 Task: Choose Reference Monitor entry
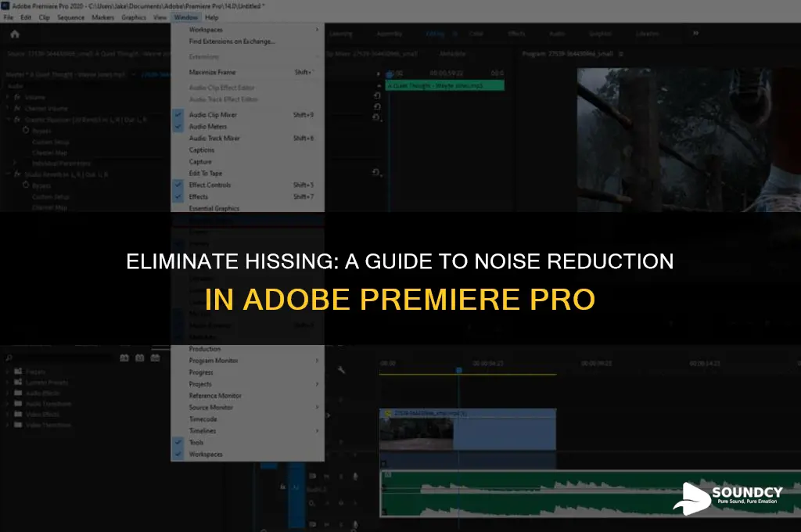click(248, 396)
